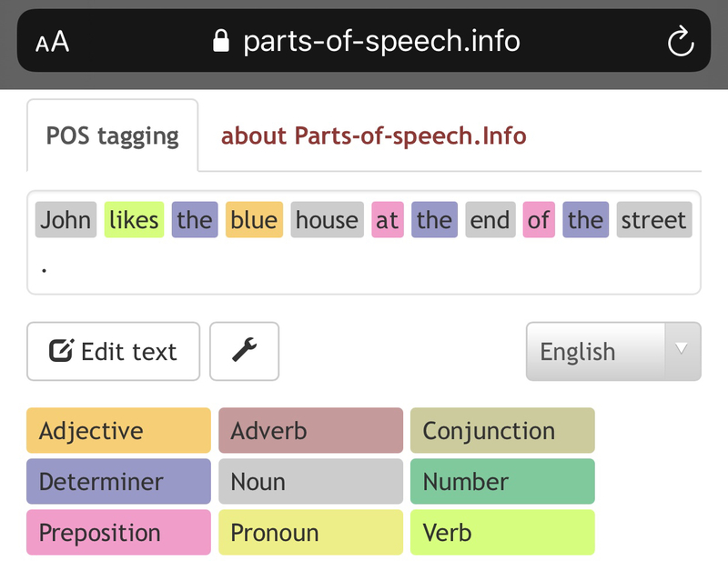Tap the lock icon in address bar
The height and width of the screenshot is (561, 728).
click(x=220, y=41)
